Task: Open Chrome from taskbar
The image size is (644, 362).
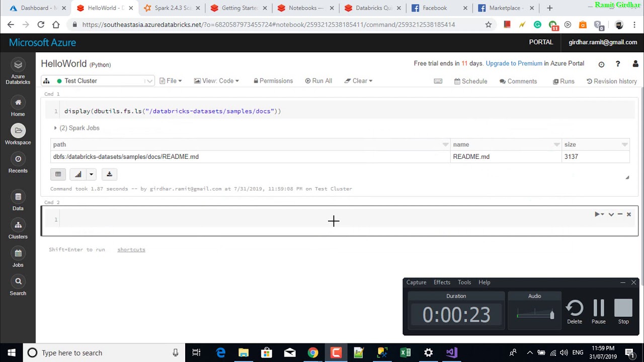Action: 313,352
